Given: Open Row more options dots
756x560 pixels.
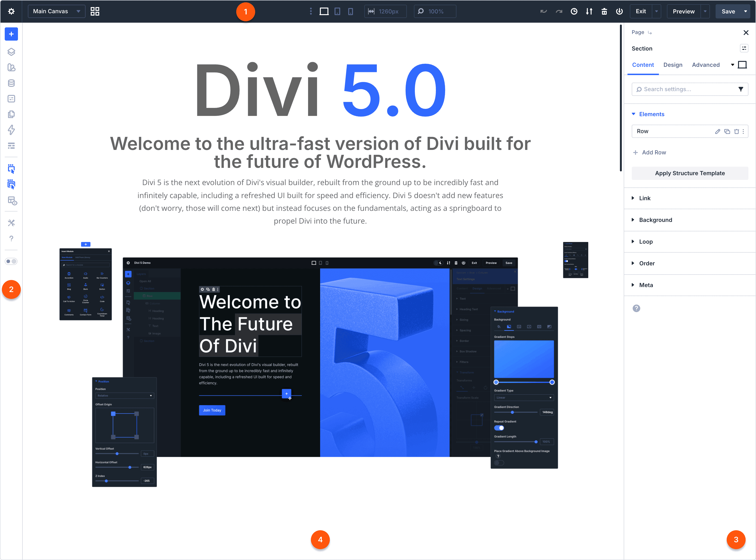Looking at the screenshot, I should point(743,132).
